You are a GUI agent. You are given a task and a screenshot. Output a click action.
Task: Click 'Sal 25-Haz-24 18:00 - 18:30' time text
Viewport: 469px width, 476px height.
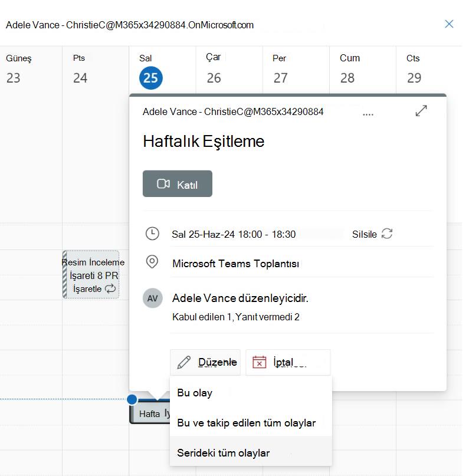234,234
